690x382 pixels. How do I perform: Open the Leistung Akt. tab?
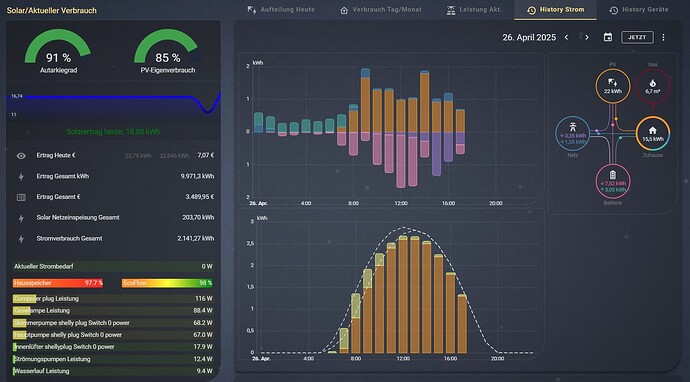(474, 10)
